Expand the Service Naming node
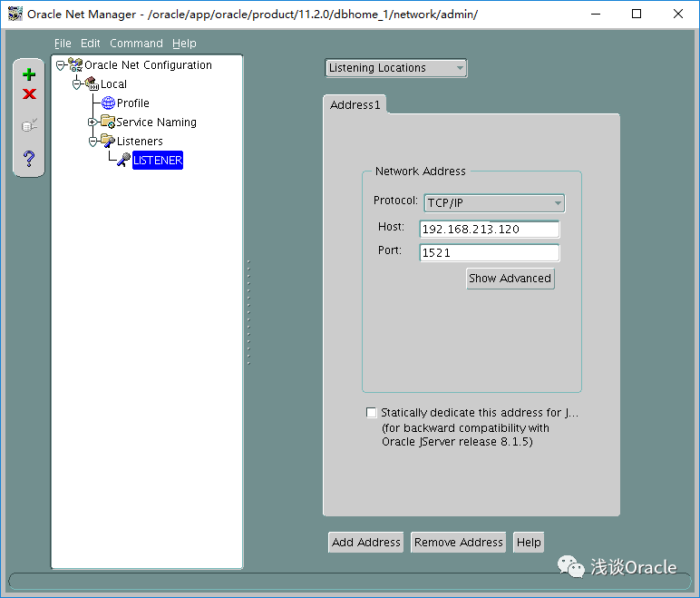The width and height of the screenshot is (700, 598). (x=92, y=122)
